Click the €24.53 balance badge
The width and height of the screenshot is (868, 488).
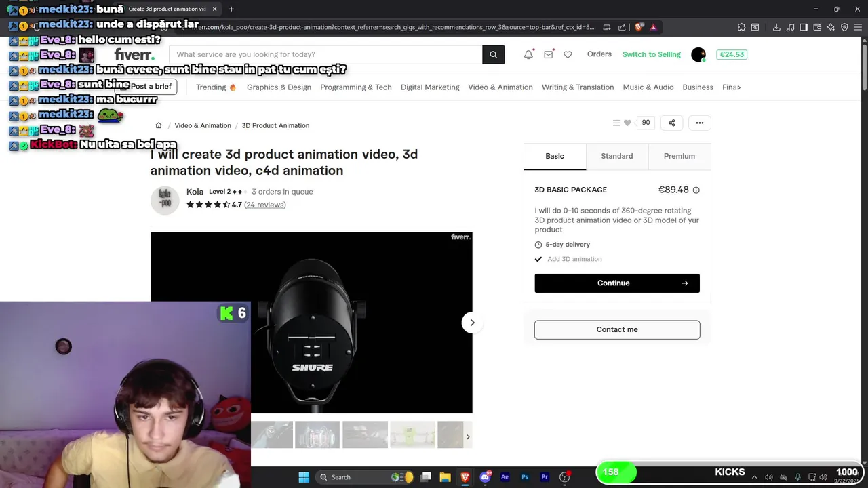tap(732, 54)
